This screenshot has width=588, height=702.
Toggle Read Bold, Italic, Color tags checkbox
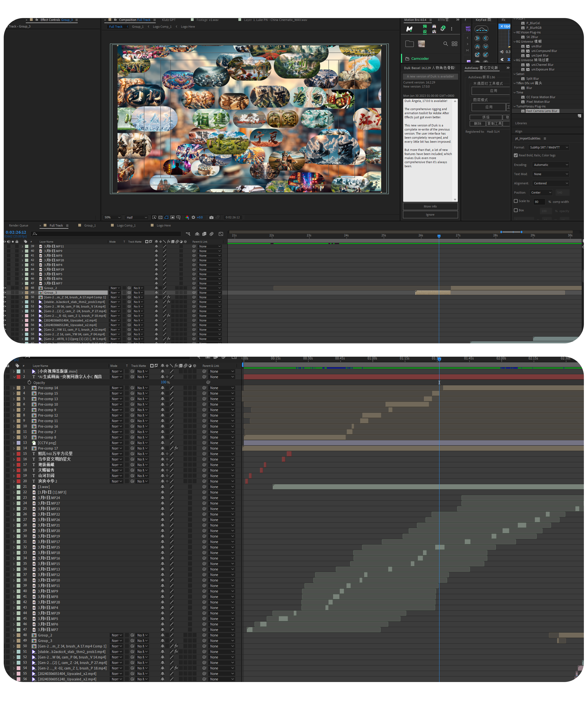[x=516, y=155]
